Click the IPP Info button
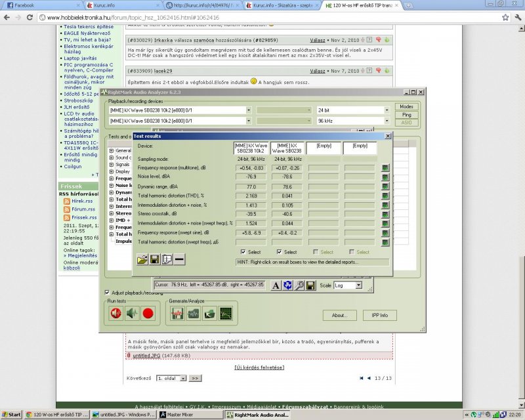The width and height of the screenshot is (525, 420). pyautogui.click(x=380, y=315)
